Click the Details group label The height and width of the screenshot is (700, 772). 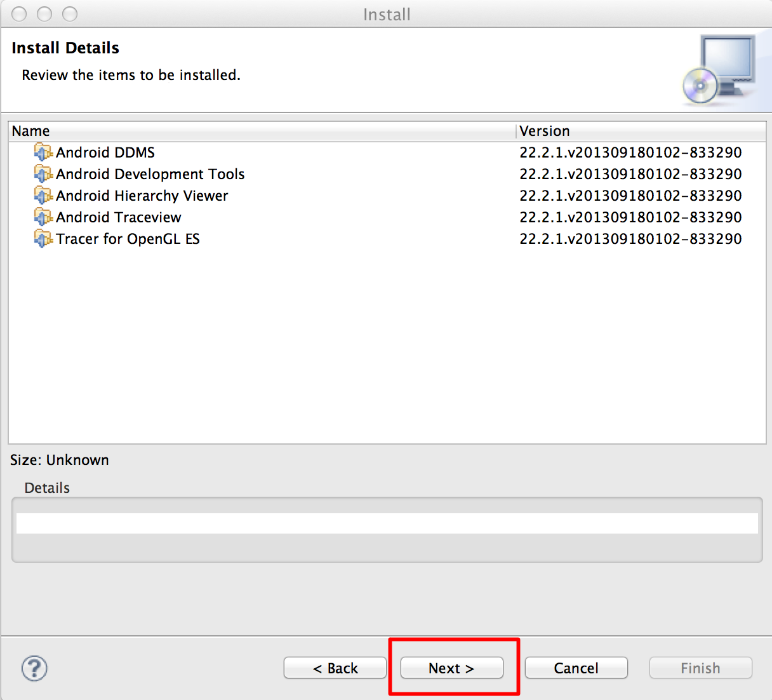[x=47, y=488]
